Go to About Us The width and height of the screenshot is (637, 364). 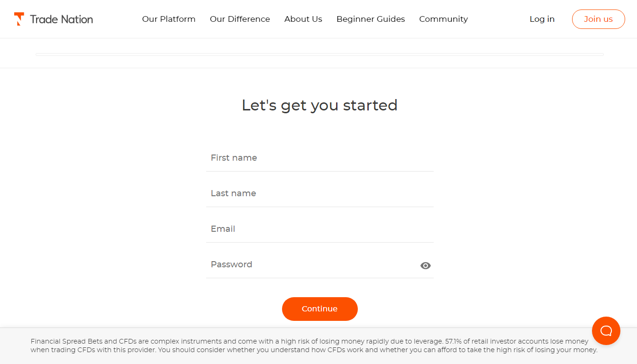click(303, 19)
